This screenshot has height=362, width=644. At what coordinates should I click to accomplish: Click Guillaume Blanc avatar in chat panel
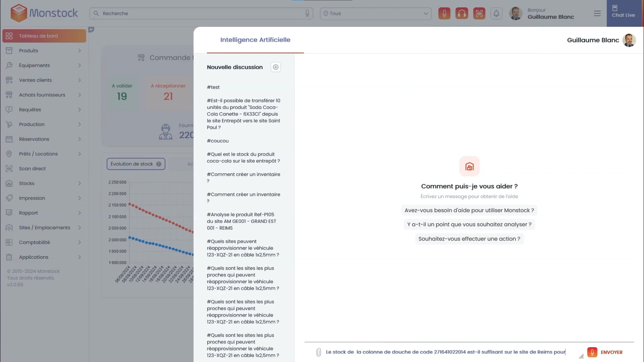point(629,40)
